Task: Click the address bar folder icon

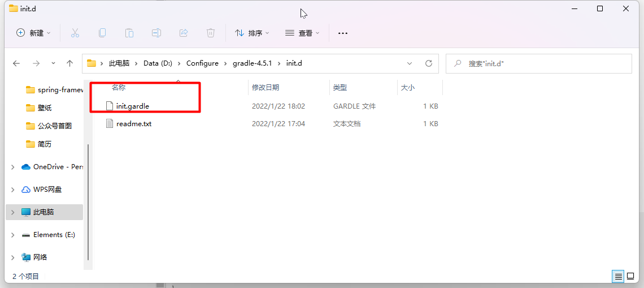Action: 91,63
